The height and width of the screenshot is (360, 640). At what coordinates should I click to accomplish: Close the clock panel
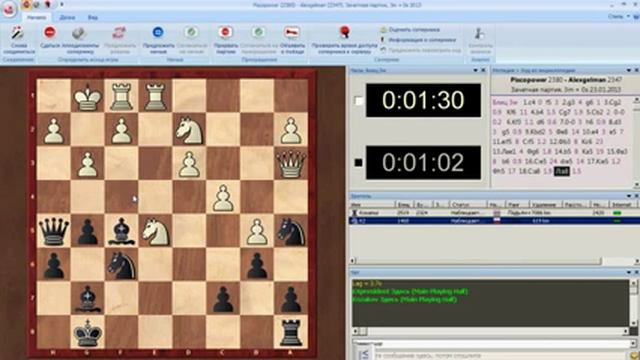(483, 70)
